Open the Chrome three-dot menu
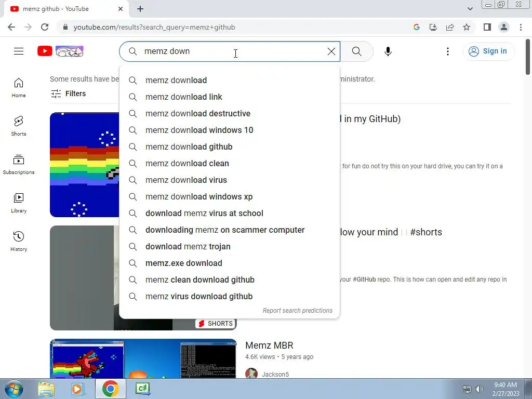 click(x=521, y=27)
